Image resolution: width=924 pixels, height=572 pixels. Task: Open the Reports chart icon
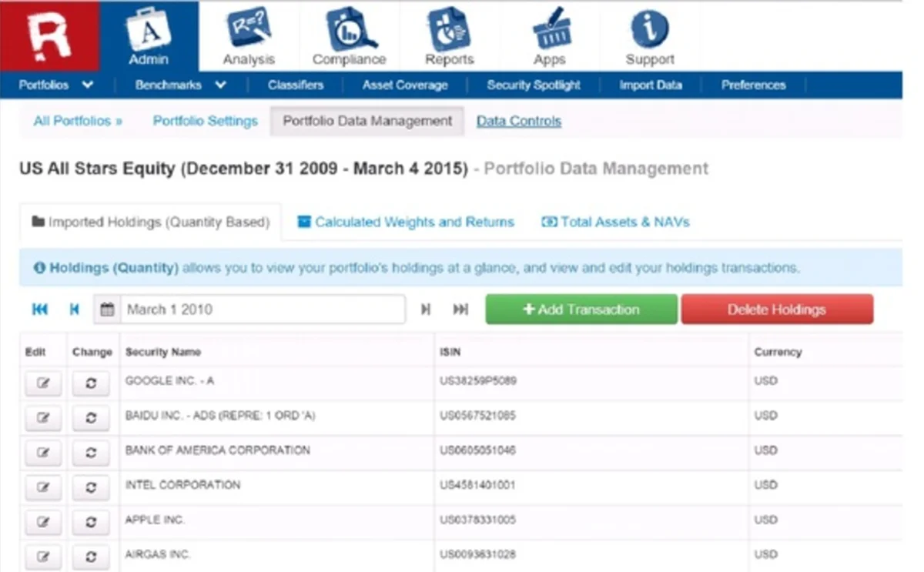pyautogui.click(x=449, y=36)
